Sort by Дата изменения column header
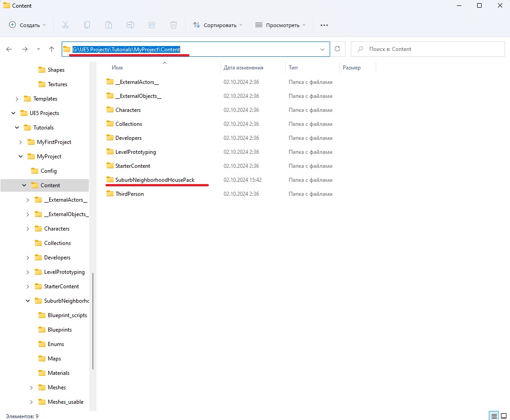The height and width of the screenshot is (420, 510). (x=244, y=68)
